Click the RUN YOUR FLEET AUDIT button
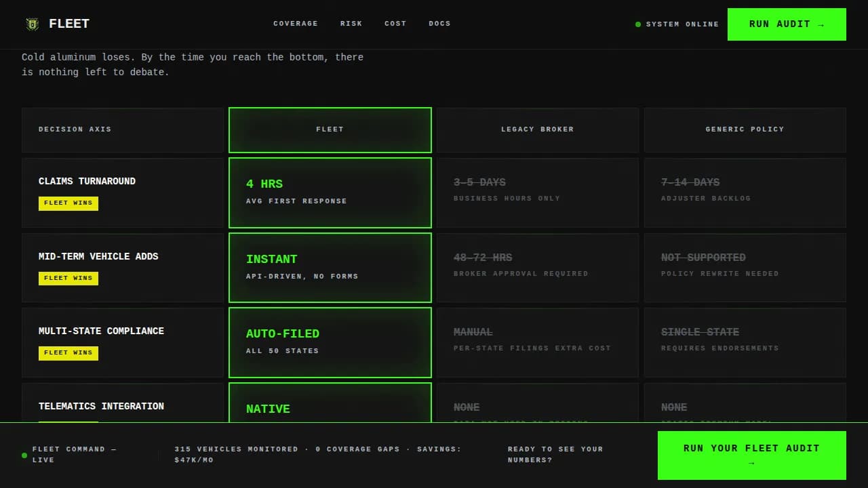The height and width of the screenshot is (488, 868). point(752,455)
